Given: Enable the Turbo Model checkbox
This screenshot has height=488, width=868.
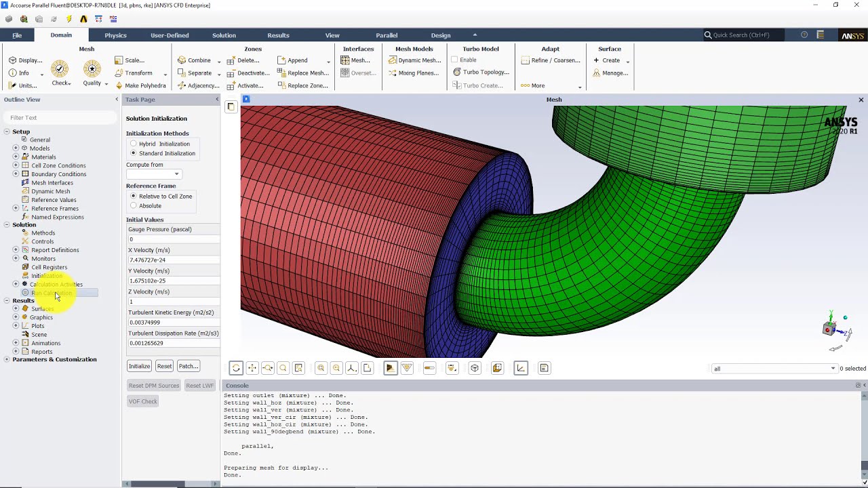Looking at the screenshot, I should 455,60.
